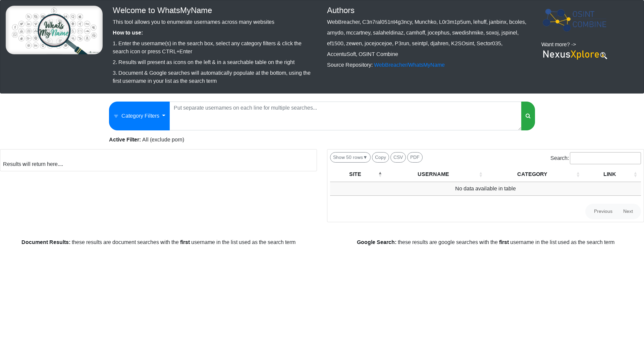Open the NexusXplore logo link
The height and width of the screenshot is (362, 644).
(x=575, y=55)
